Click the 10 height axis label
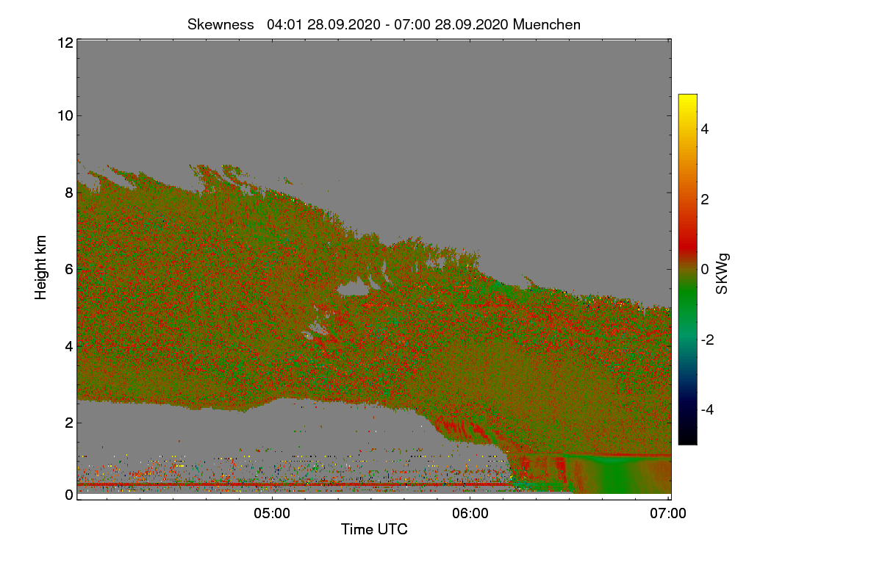The image size is (882, 588). 65,115
